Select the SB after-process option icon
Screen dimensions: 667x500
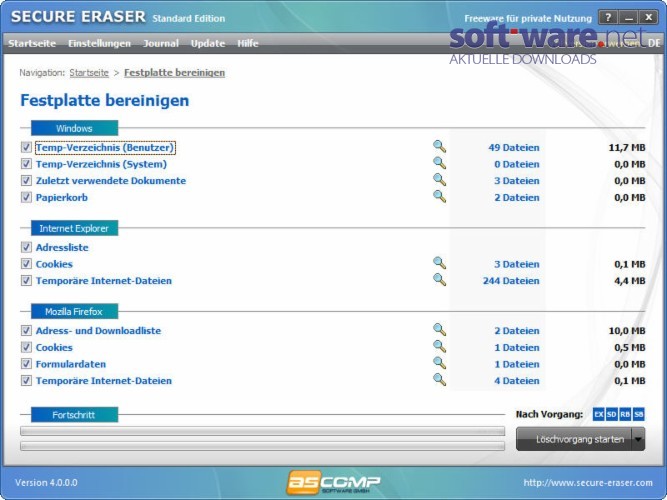(638, 414)
